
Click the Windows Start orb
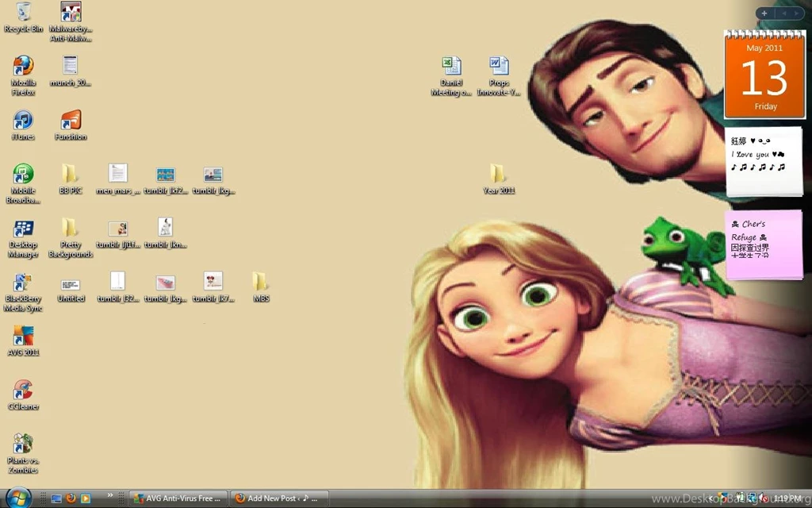pyautogui.click(x=19, y=498)
